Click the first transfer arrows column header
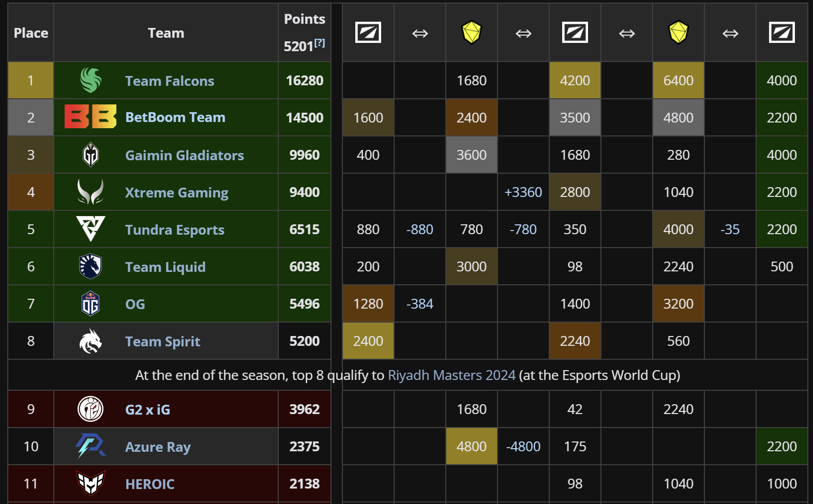Image resolution: width=813 pixels, height=504 pixels. 419,34
